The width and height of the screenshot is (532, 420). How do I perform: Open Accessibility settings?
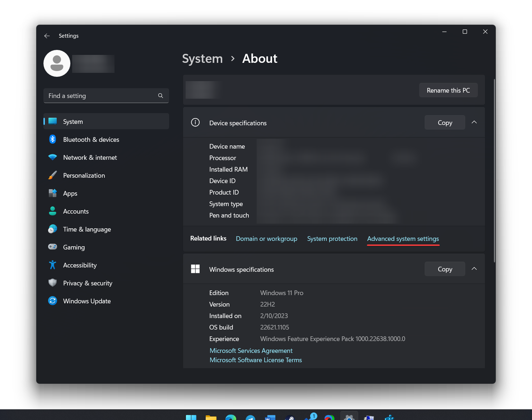pos(106,265)
